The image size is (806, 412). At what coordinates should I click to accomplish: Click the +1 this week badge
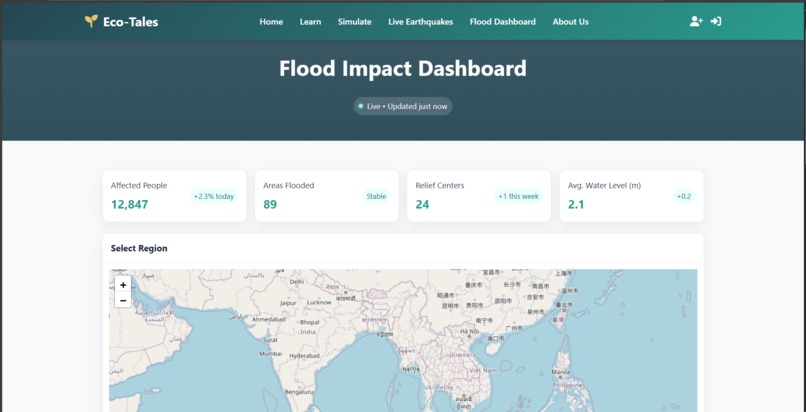coord(519,196)
